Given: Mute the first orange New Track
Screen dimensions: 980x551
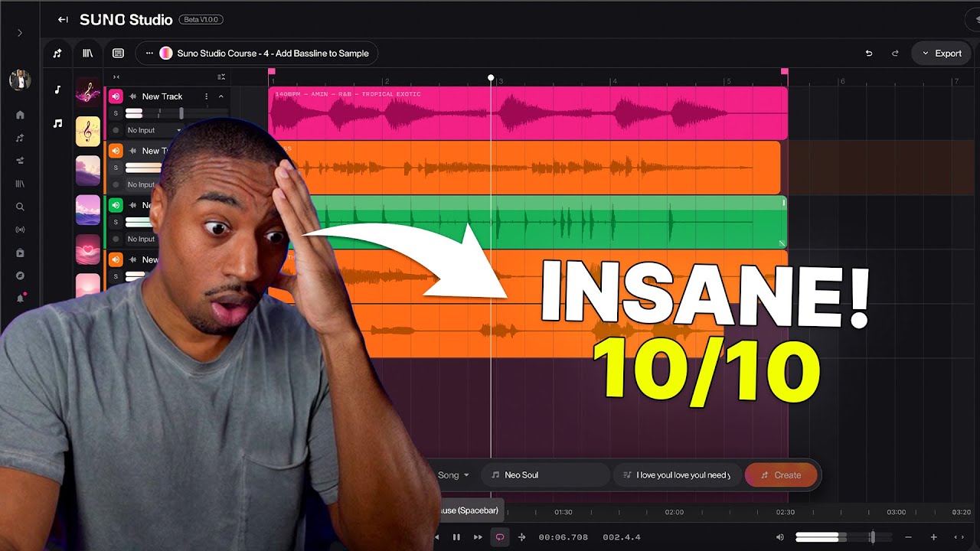Looking at the screenshot, I should coord(116,151).
